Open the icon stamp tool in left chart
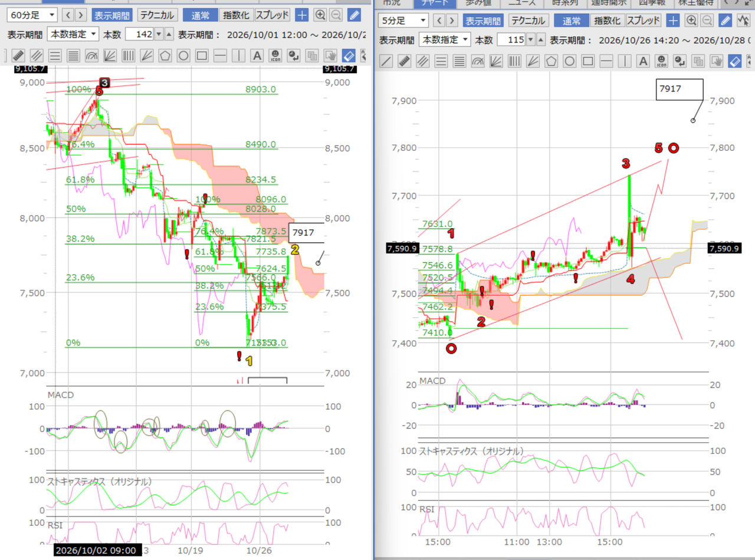Viewport: 755px width, 560px height. click(x=275, y=56)
